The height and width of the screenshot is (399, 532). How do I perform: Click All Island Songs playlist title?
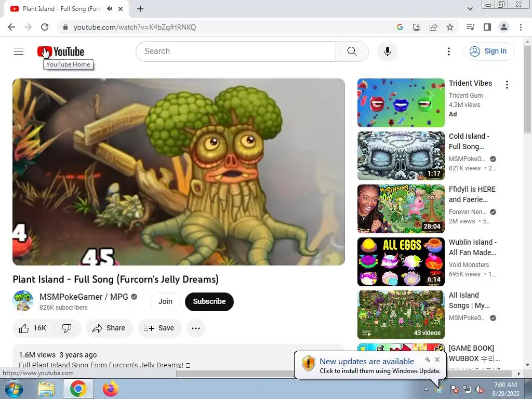pyautogui.click(x=469, y=300)
